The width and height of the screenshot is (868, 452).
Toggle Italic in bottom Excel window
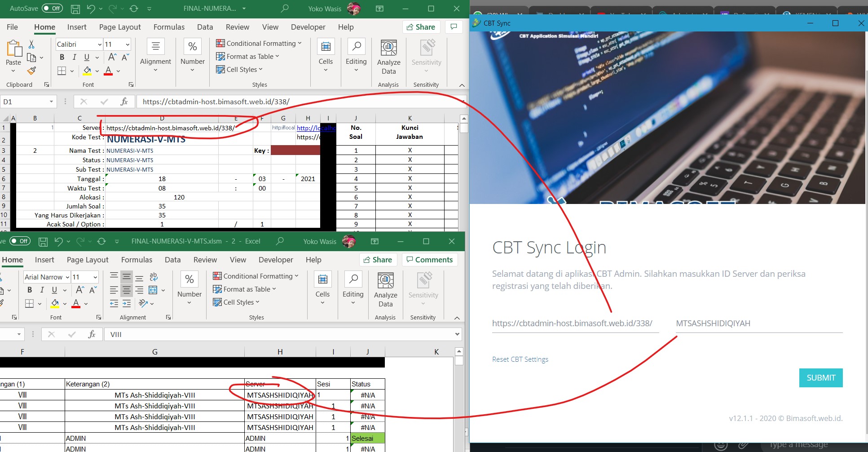(x=42, y=290)
